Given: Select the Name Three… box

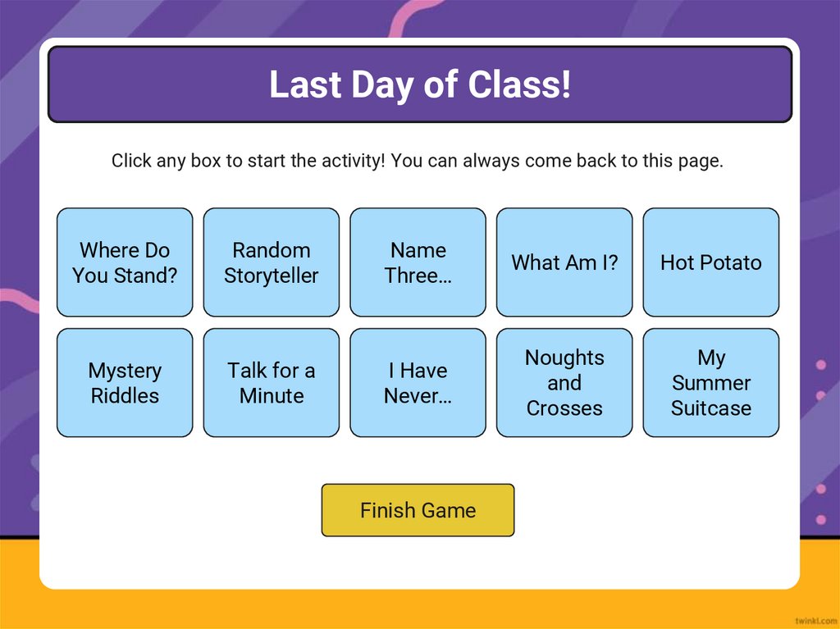Looking at the screenshot, I should (x=418, y=262).
